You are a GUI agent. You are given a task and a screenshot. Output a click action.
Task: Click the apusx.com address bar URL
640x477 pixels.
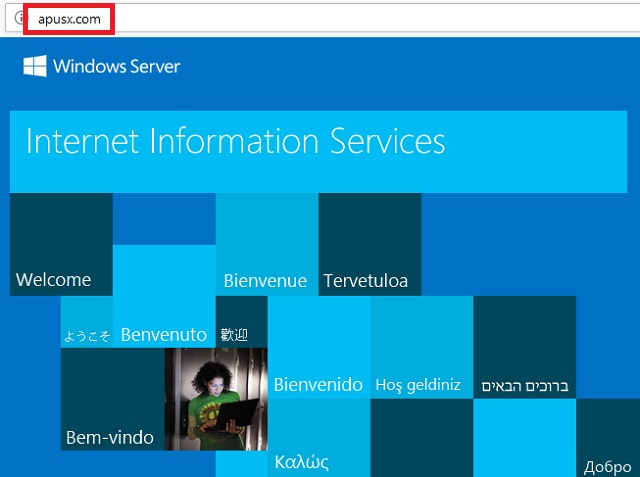(69, 19)
